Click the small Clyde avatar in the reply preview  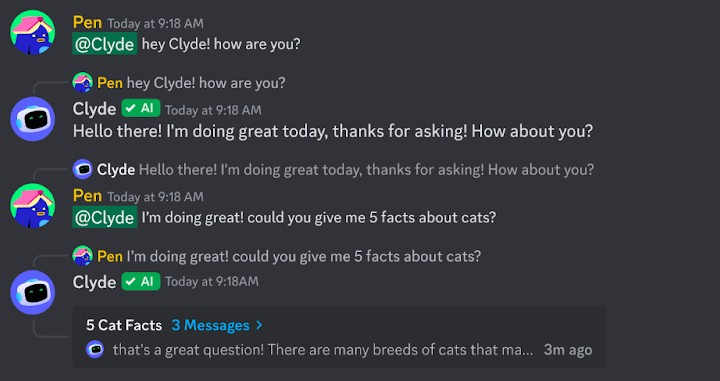83,169
